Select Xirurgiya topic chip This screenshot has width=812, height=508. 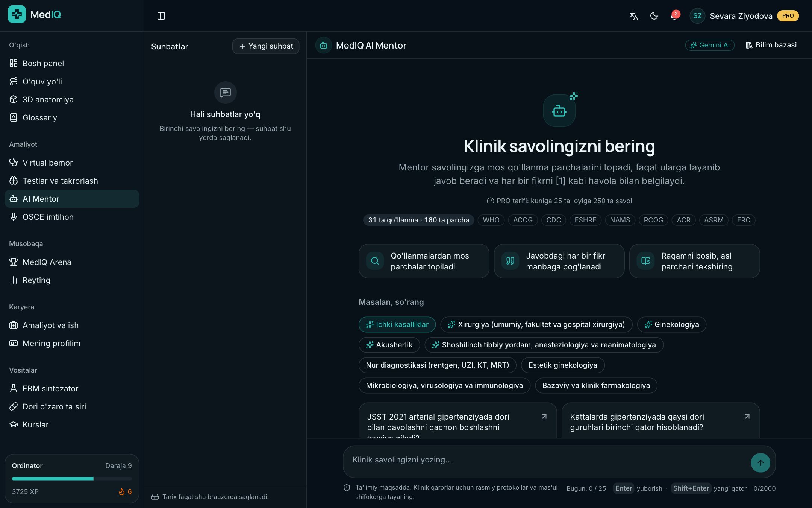(536, 325)
